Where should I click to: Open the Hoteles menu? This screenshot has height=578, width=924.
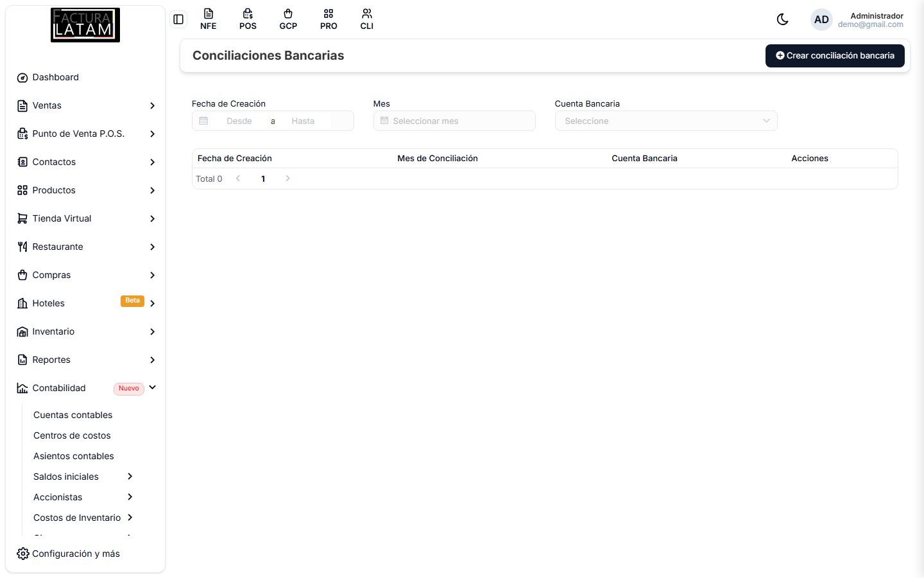pyautogui.click(x=85, y=303)
